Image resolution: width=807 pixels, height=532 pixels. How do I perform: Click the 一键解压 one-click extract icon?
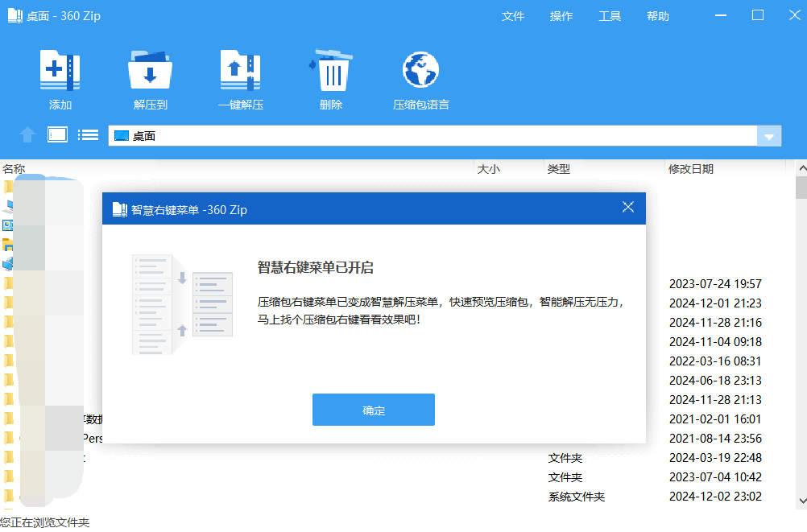coord(240,71)
